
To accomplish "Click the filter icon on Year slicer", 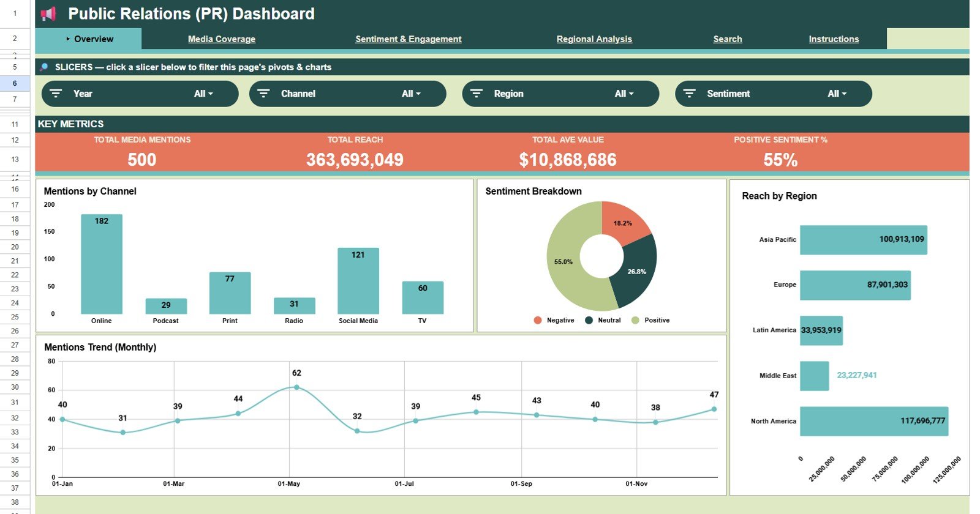I will pyautogui.click(x=56, y=94).
